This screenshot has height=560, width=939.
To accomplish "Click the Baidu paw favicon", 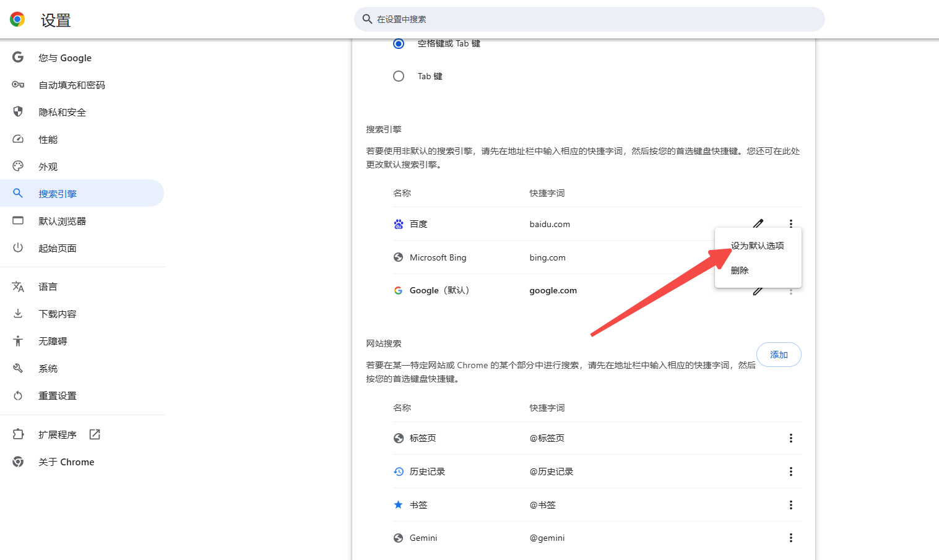I will coord(399,224).
